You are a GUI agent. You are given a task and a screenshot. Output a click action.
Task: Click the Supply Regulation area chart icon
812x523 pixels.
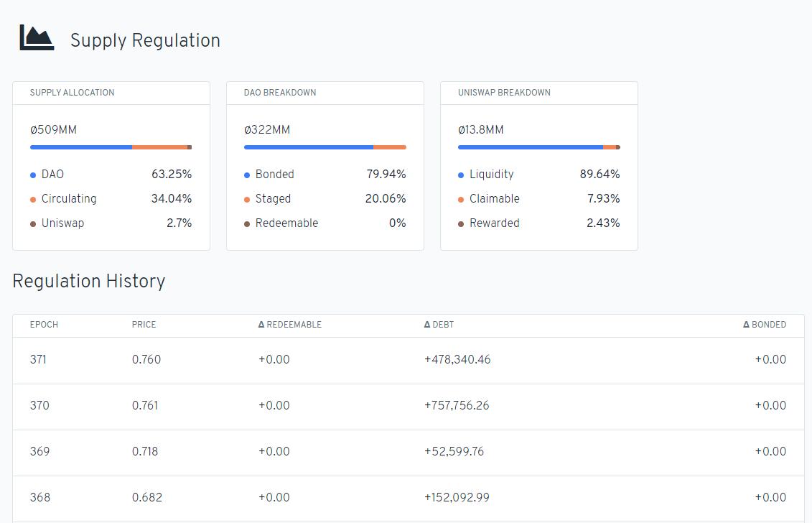[37, 38]
